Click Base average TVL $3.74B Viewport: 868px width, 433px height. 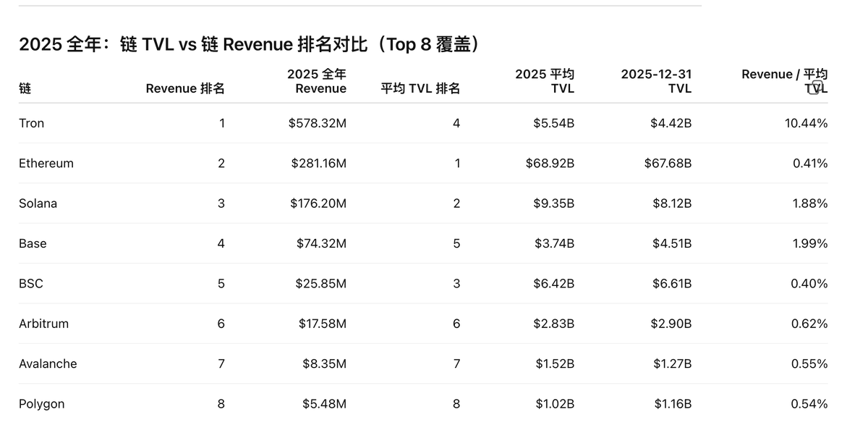(556, 243)
